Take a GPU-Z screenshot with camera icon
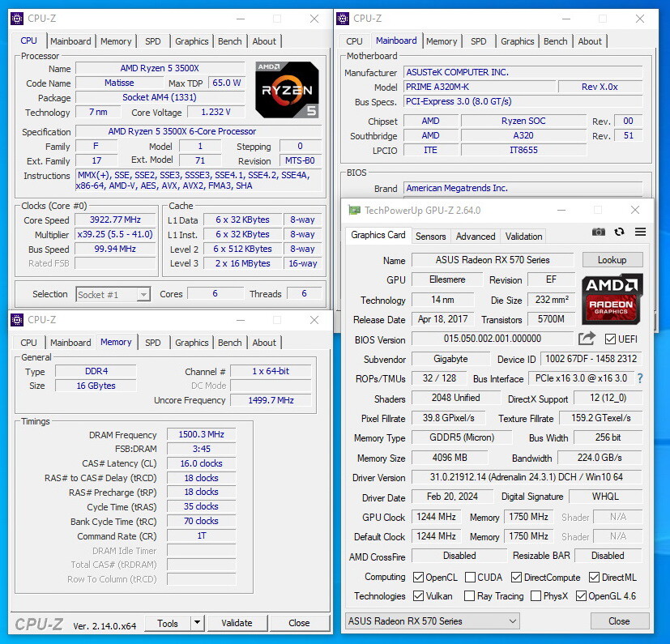The width and height of the screenshot is (670, 644). (x=599, y=232)
